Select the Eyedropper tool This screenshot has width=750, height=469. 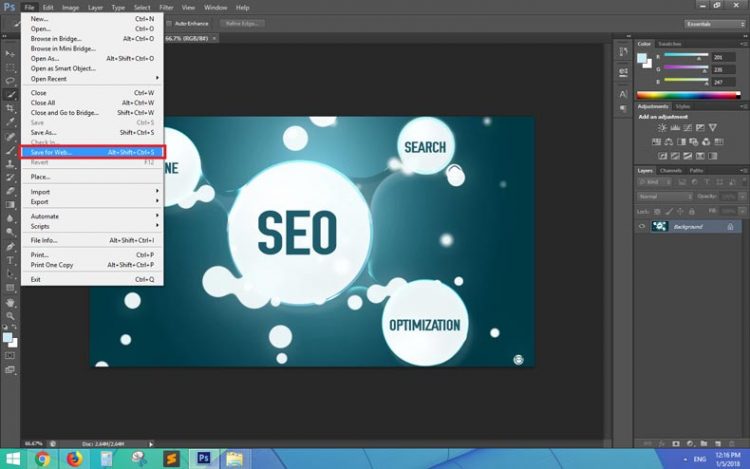10,121
